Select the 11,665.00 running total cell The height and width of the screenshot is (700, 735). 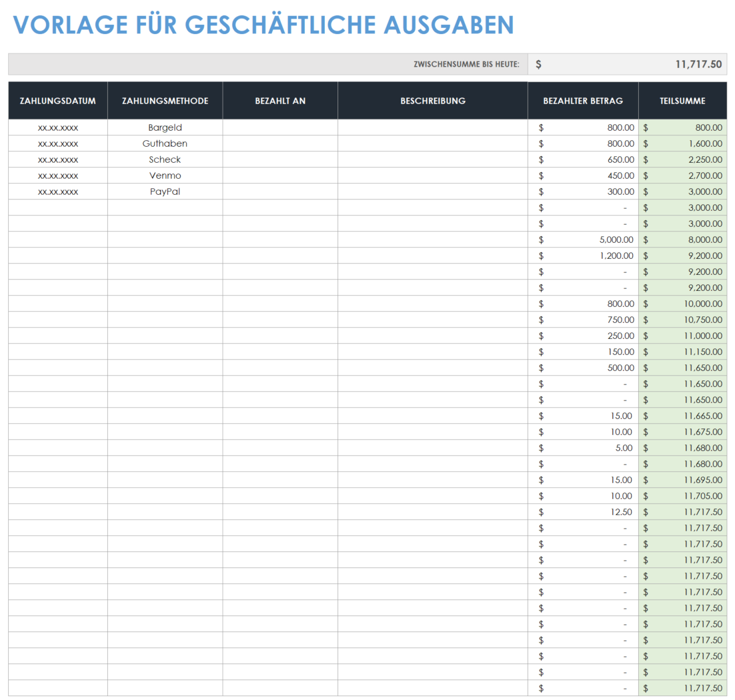click(x=682, y=416)
